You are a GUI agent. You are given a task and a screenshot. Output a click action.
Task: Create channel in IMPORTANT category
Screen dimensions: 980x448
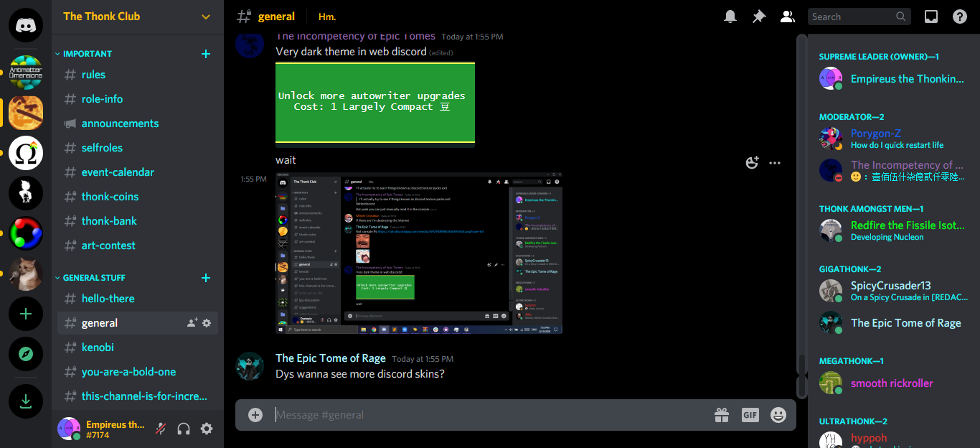[206, 54]
